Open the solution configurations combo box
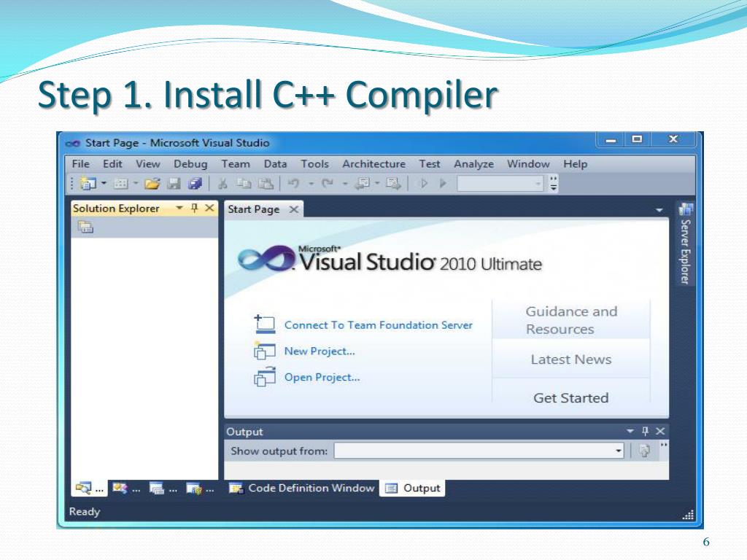 (x=500, y=183)
